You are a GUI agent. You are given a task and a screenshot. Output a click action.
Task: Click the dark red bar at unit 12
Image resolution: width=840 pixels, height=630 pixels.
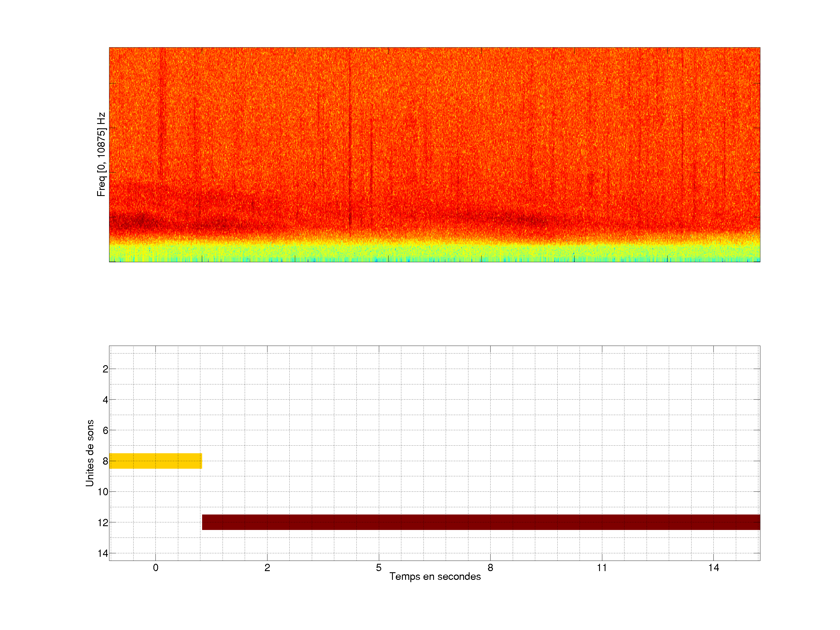[481, 522]
